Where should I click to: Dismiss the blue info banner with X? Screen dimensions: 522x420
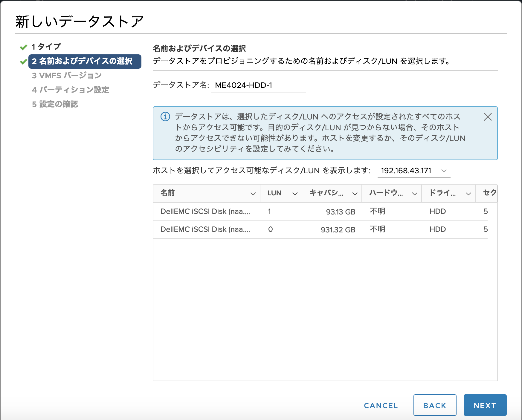[488, 117]
